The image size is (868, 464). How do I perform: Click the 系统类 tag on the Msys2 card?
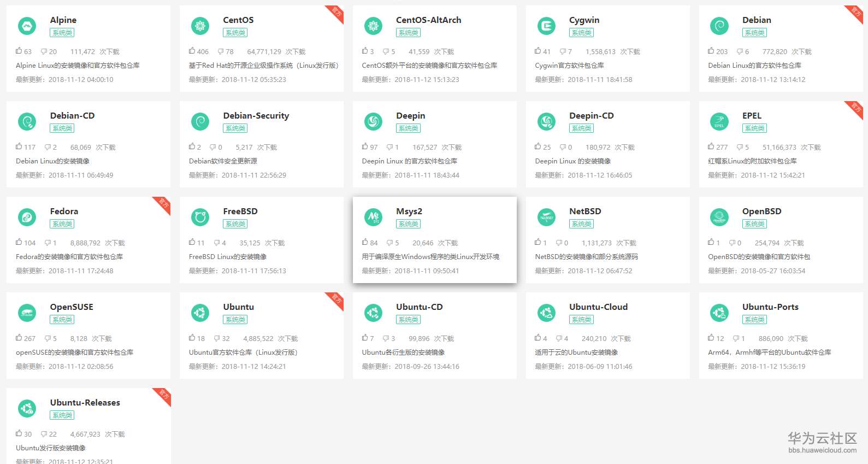click(x=409, y=224)
